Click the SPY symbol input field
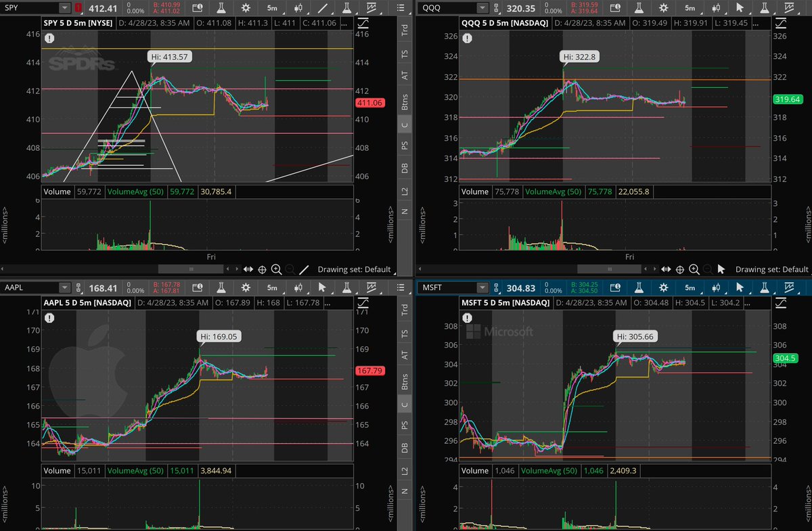This screenshot has height=531, width=812. pyautogui.click(x=30, y=8)
